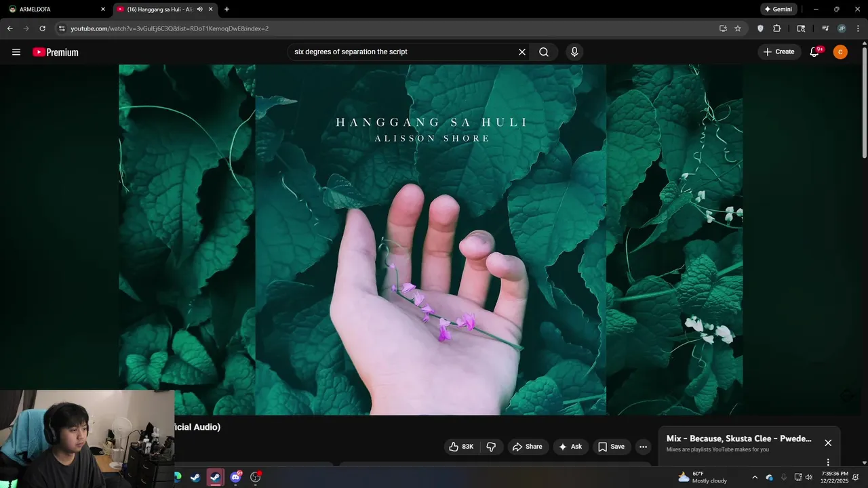The image size is (868, 488).
Task: Dislike the Hanggang sa Huli video
Action: [491, 447]
